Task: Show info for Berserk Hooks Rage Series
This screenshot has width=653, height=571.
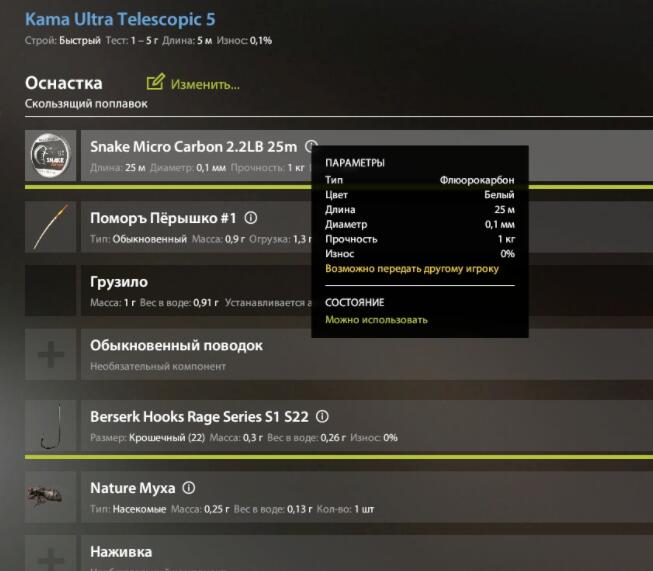Action: coord(322,416)
